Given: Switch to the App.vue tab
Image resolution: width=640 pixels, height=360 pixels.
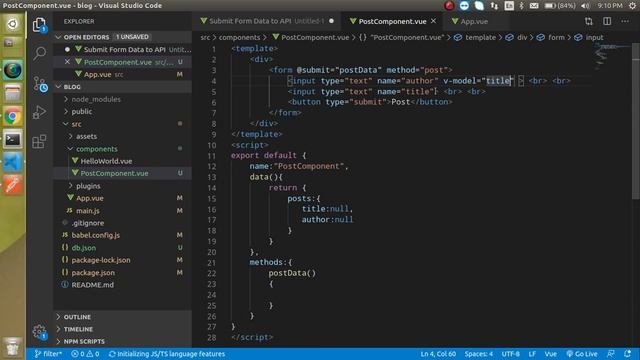Looking at the screenshot, I should (474, 21).
